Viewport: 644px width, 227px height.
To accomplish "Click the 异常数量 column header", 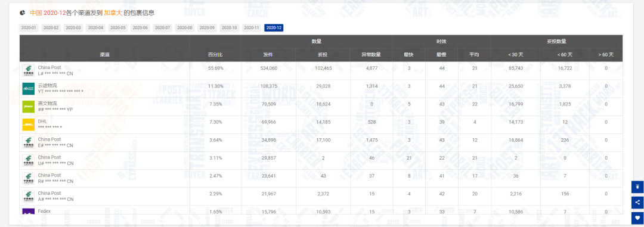I will pyautogui.click(x=371, y=55).
